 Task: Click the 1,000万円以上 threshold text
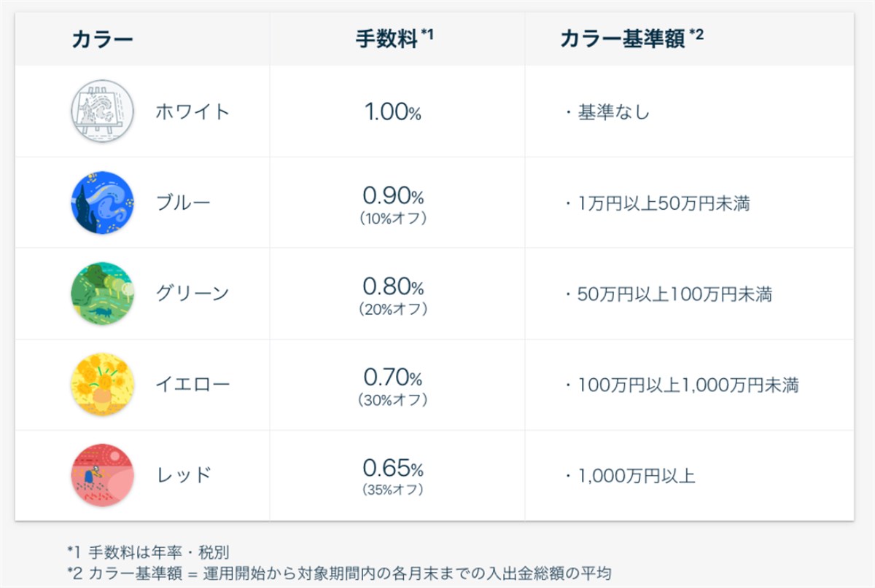(x=636, y=477)
